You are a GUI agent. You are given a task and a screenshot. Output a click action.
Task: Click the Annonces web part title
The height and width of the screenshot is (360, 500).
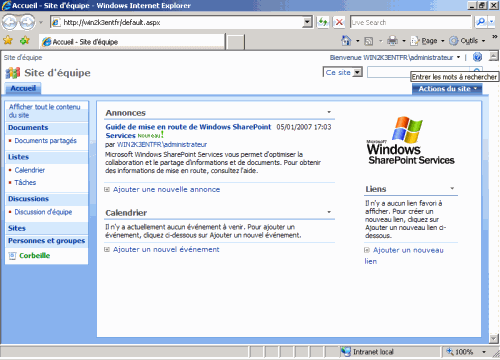(126, 113)
